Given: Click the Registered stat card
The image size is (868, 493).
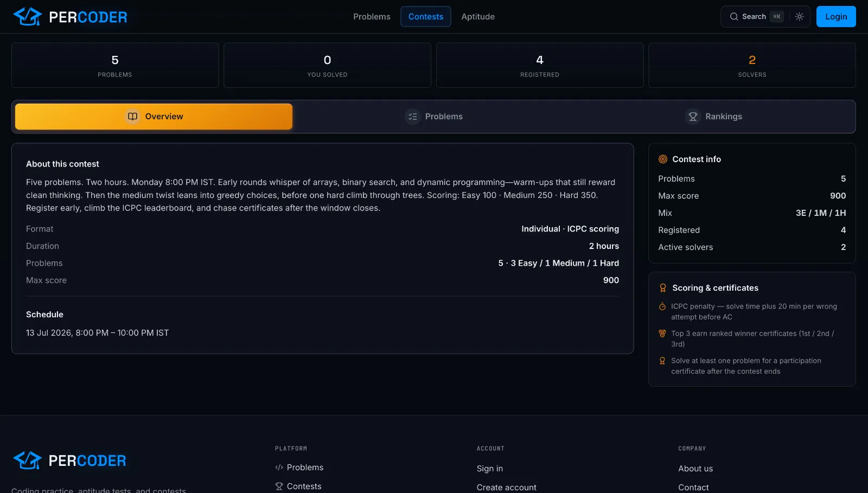Looking at the screenshot, I should [x=540, y=65].
